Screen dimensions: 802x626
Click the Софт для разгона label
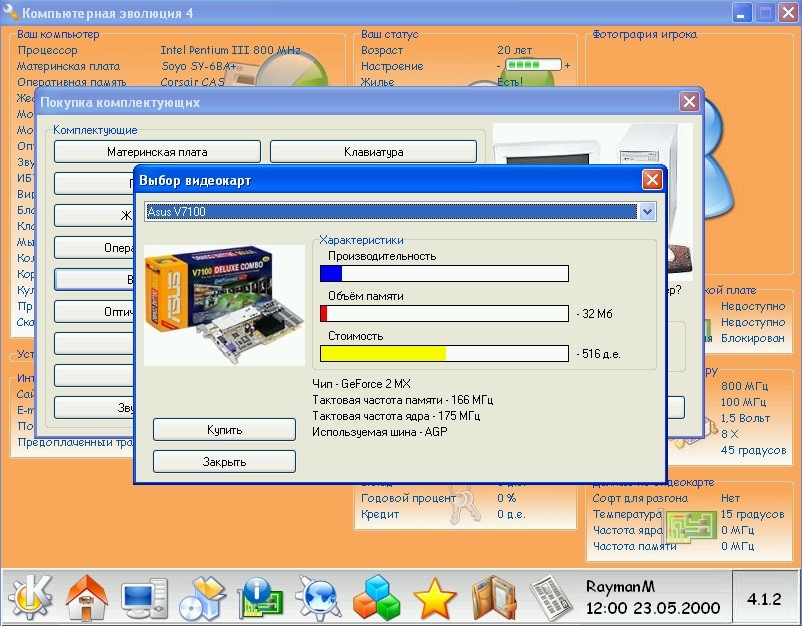[x=640, y=498]
